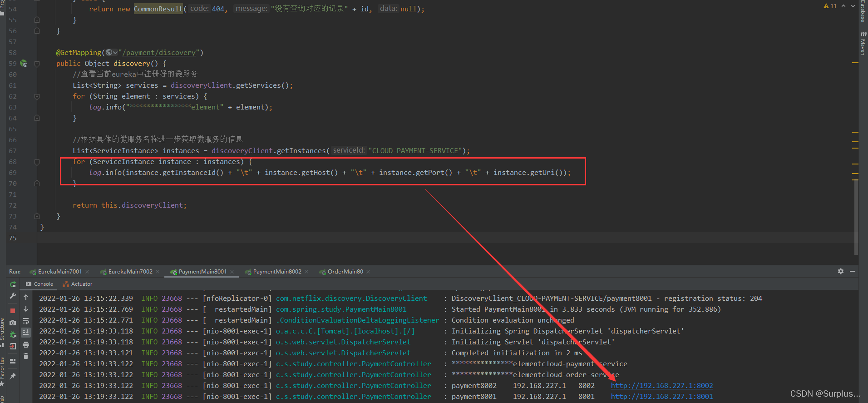Click the warnings indicator showing 11
The width and height of the screenshot is (868, 403).
click(830, 6)
